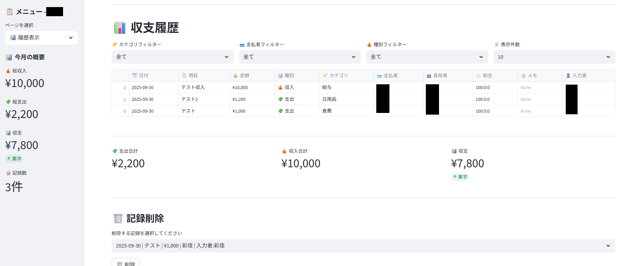Click the trash can icon beside 記録削除 heading
The width and height of the screenshot is (644, 266).
118,218
